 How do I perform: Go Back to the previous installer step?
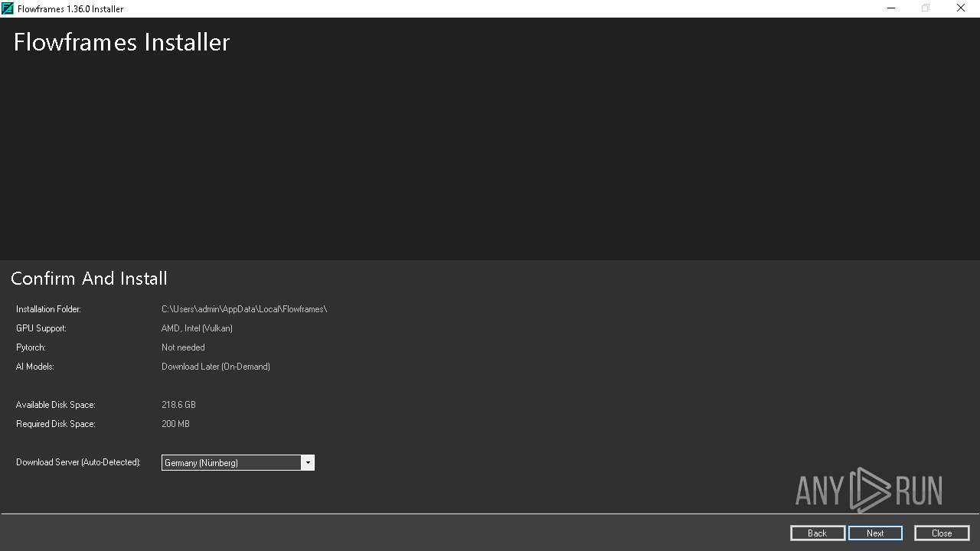pyautogui.click(x=818, y=533)
